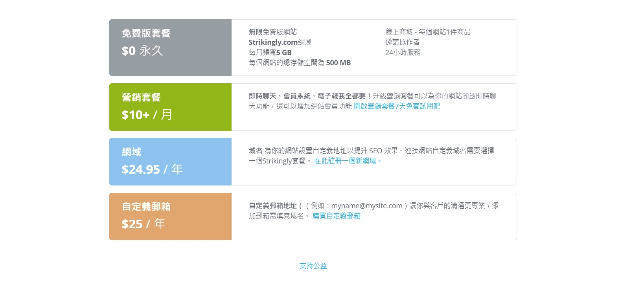Select the blue 網域 plan card
644x290 pixels.
pyautogui.click(x=170, y=162)
